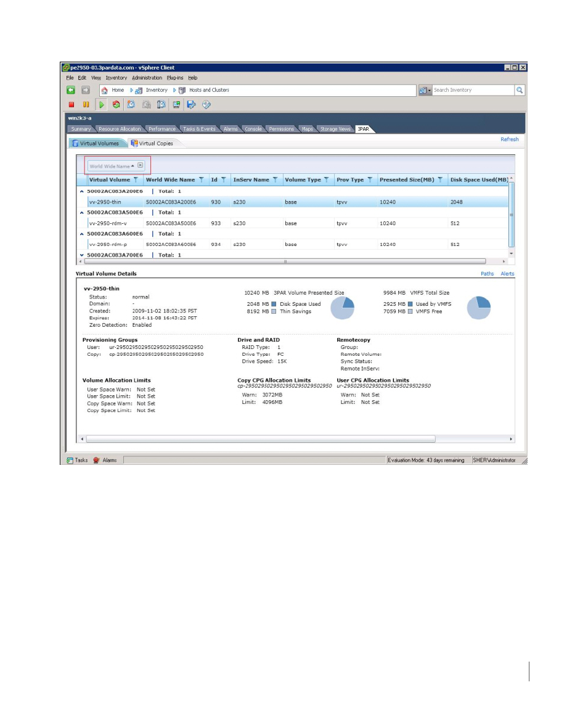Click the yellow Suspend pause icon
The height and width of the screenshot is (706, 588).
[86, 104]
